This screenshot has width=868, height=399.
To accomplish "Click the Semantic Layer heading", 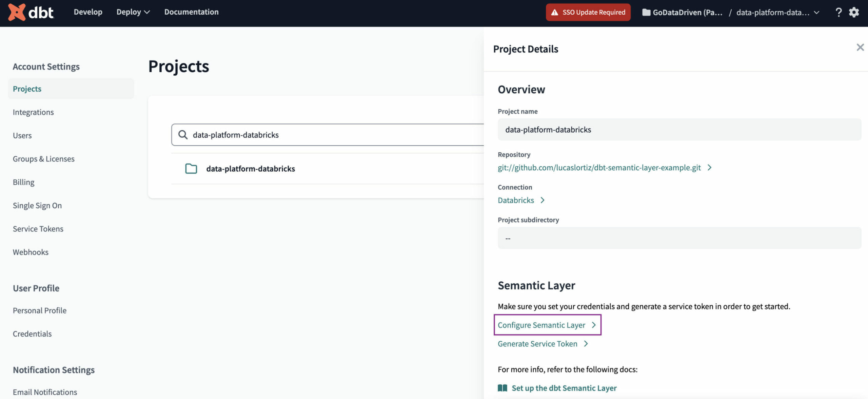I will [536, 286].
